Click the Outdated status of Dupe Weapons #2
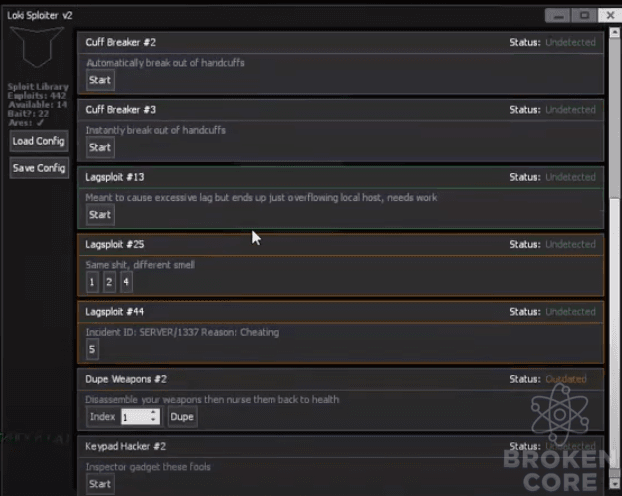This screenshot has width=622, height=496. coord(566,379)
